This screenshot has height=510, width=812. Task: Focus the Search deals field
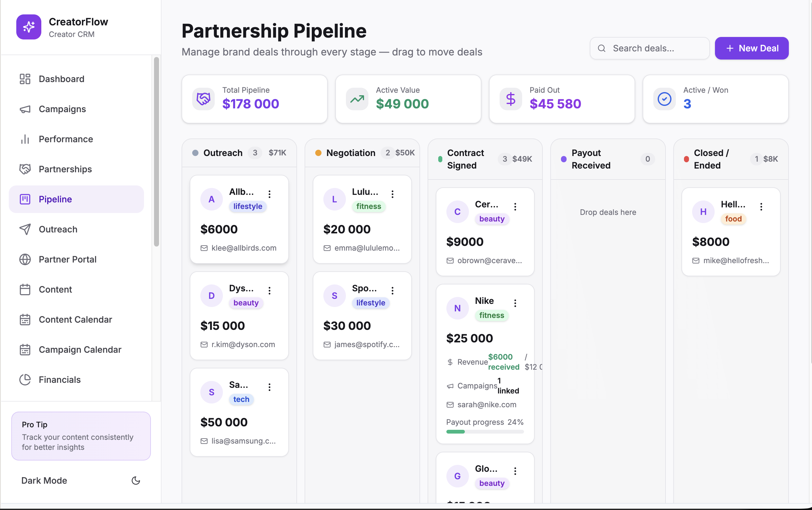tap(650, 48)
